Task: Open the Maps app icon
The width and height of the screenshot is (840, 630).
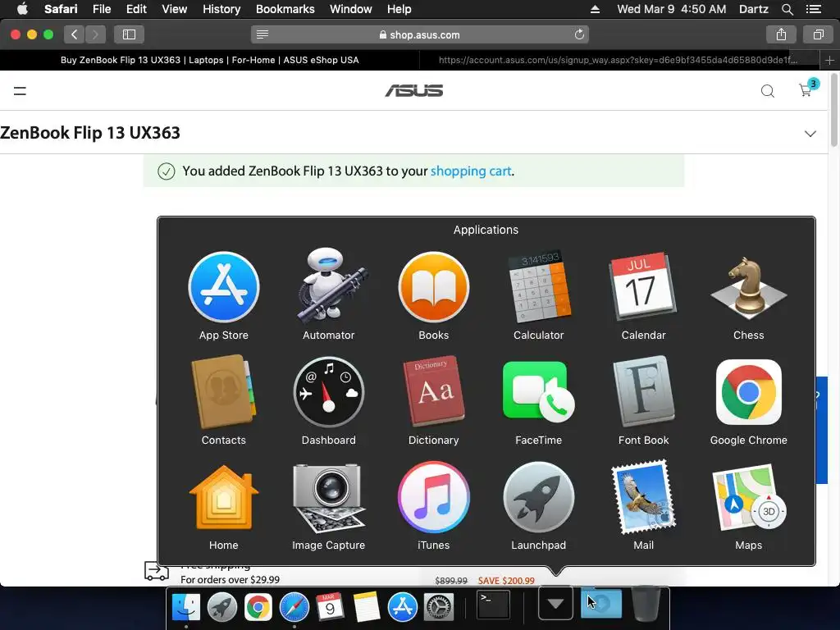Action: coord(748,497)
